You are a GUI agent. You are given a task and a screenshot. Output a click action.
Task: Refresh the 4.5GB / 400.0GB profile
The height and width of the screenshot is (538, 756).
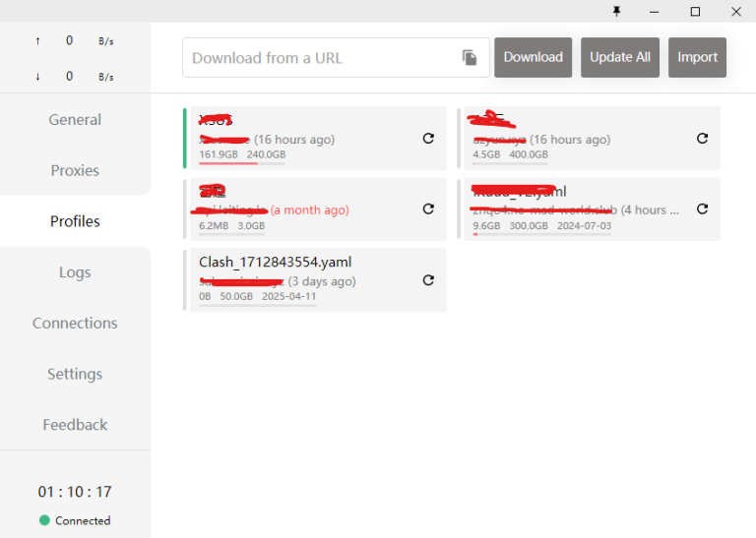702,139
